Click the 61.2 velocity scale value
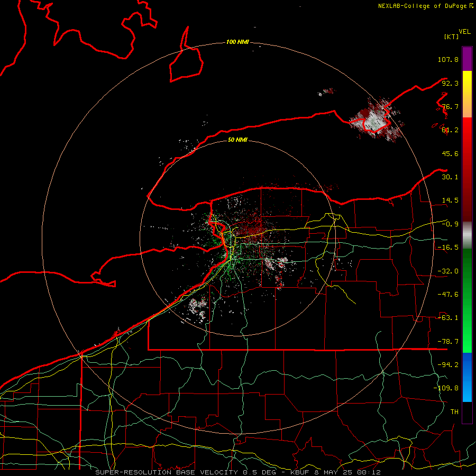 (450, 130)
